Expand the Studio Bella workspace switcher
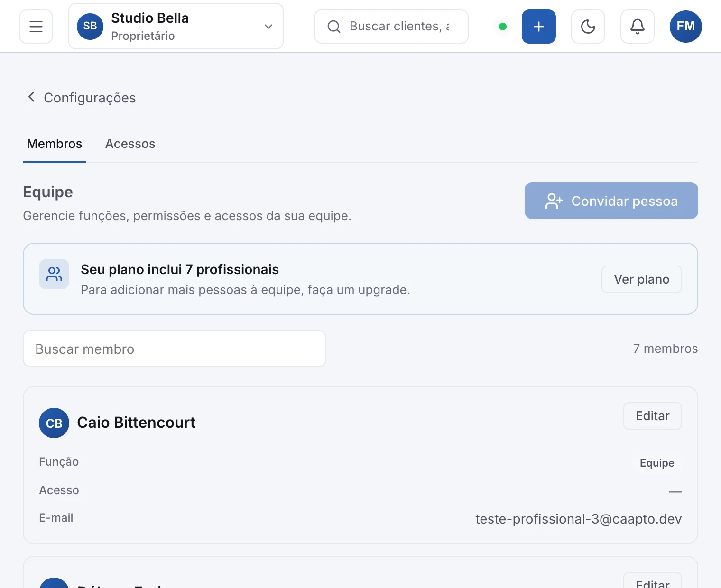The width and height of the screenshot is (721, 588). pos(176,26)
